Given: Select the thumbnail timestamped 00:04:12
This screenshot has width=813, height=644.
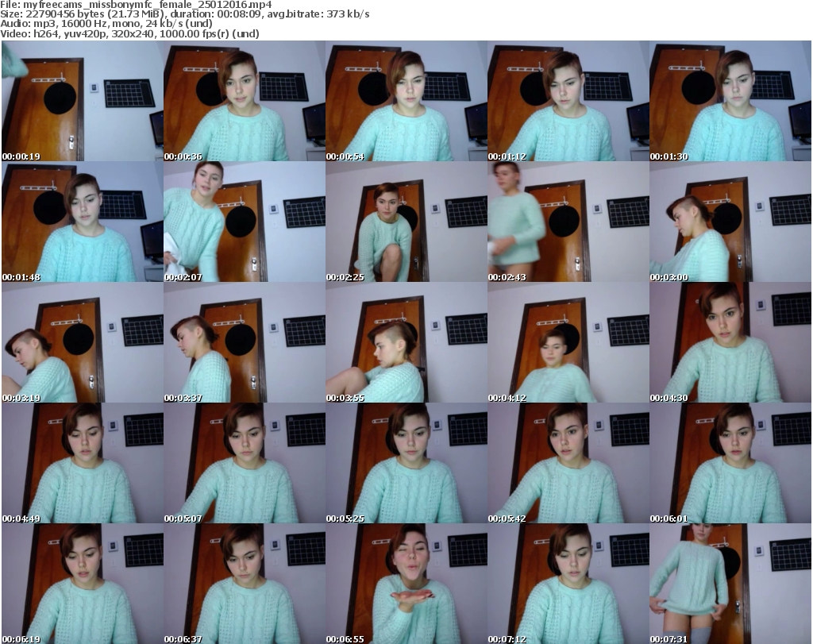Looking at the screenshot, I should [568, 343].
